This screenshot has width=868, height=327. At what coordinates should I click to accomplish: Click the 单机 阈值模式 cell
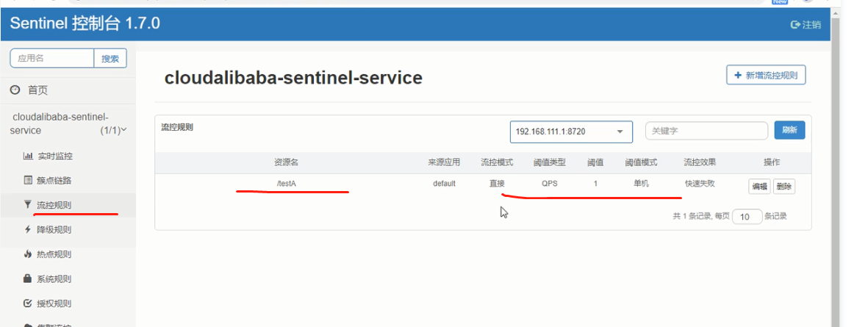[641, 184]
